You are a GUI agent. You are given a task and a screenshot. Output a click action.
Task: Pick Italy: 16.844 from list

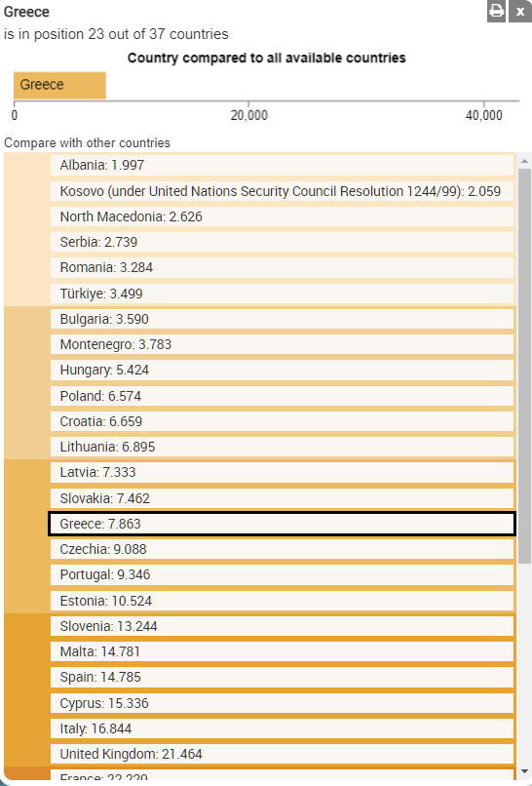pyautogui.click(x=282, y=728)
